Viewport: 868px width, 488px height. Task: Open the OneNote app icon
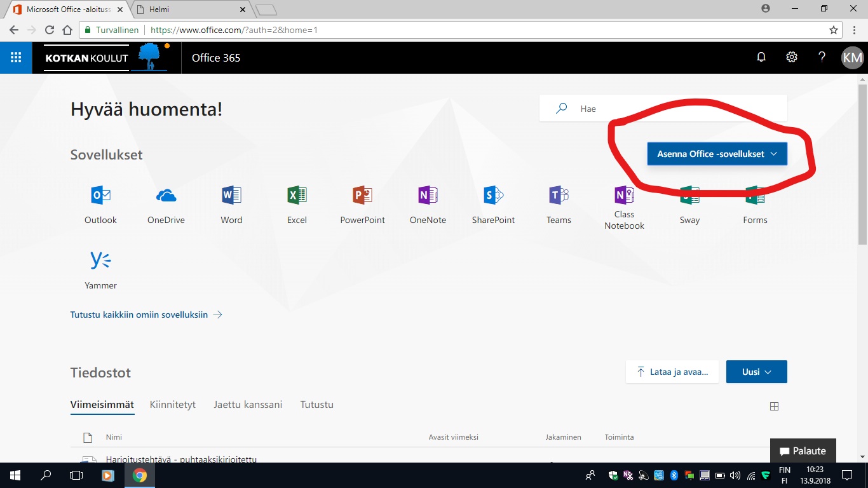pos(428,196)
